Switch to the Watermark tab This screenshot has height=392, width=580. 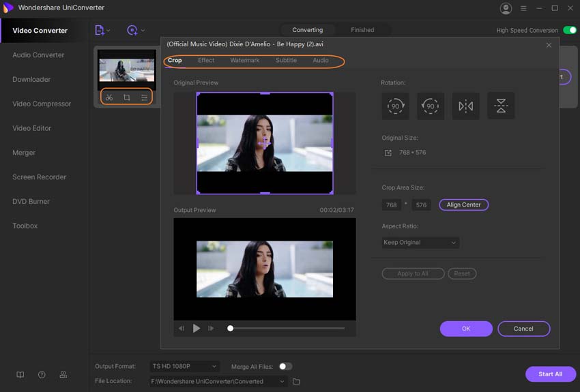coord(245,60)
